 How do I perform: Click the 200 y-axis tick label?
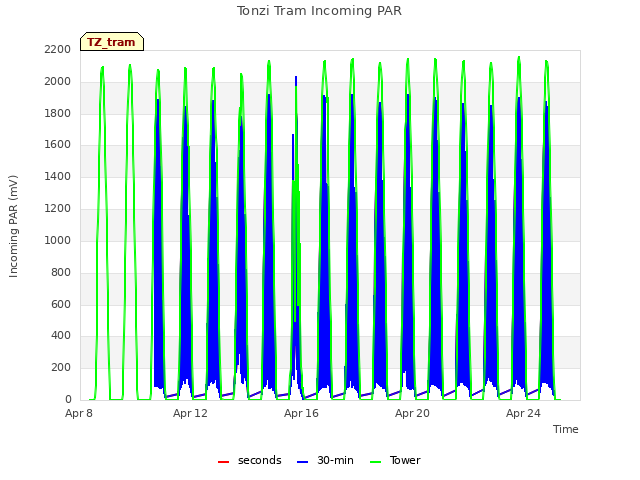tap(61, 367)
